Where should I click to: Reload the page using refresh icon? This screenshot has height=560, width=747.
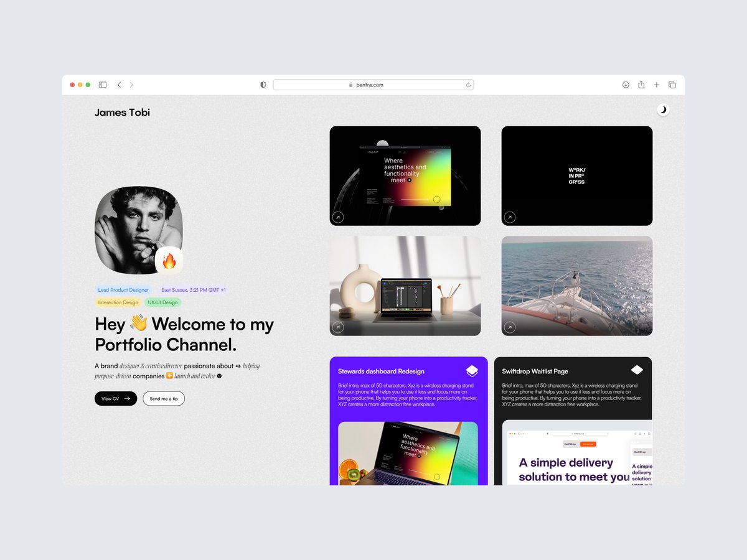point(468,85)
